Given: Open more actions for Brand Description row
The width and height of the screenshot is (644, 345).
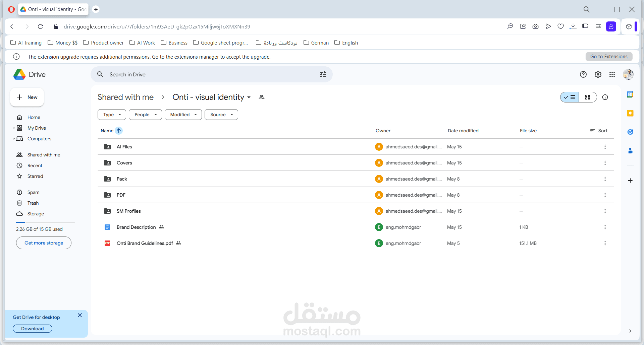Looking at the screenshot, I should point(605,227).
